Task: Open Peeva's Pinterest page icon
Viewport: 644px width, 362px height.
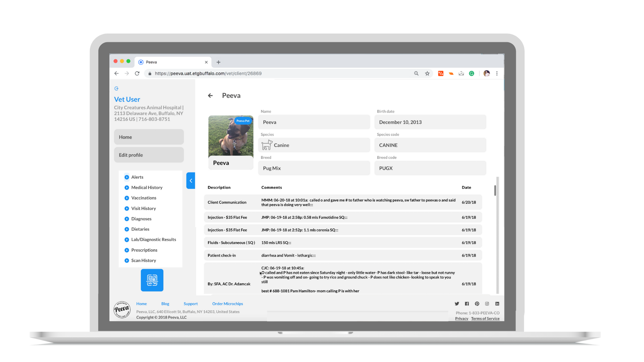Action: (x=477, y=304)
